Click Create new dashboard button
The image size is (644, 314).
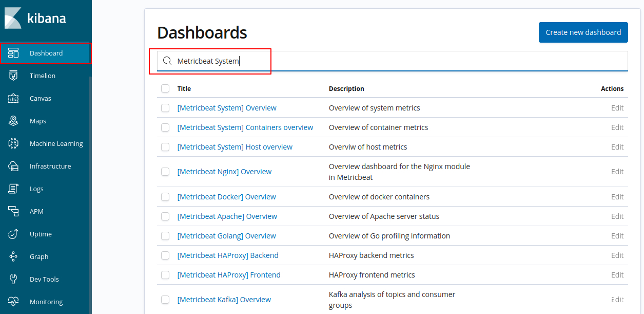583,32
